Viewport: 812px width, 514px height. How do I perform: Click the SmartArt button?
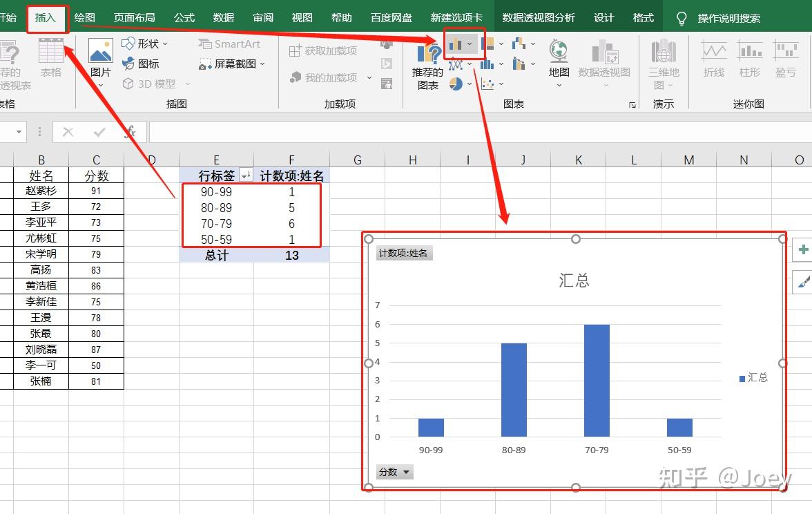pyautogui.click(x=229, y=43)
